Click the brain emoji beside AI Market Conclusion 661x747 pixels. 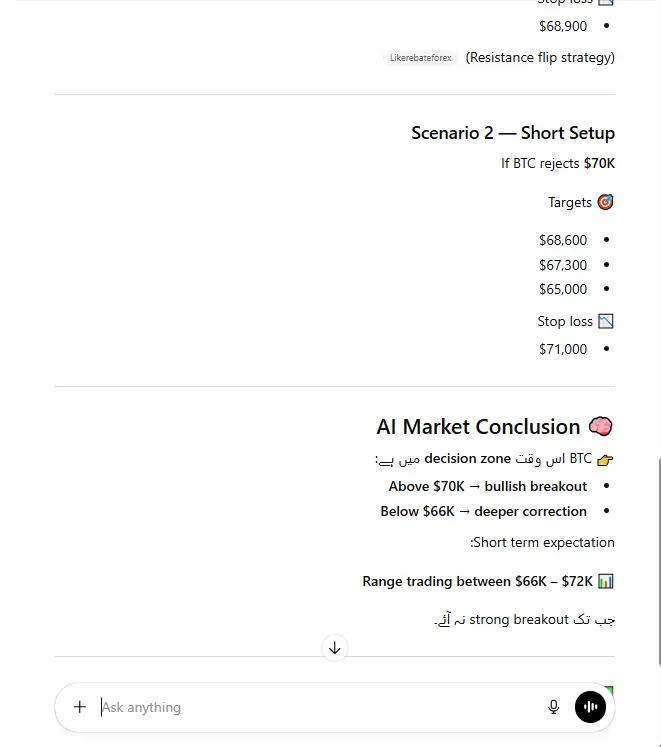coord(601,427)
